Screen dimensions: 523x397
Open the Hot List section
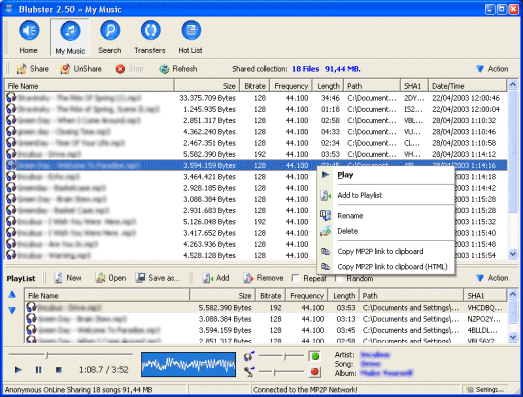[190, 37]
